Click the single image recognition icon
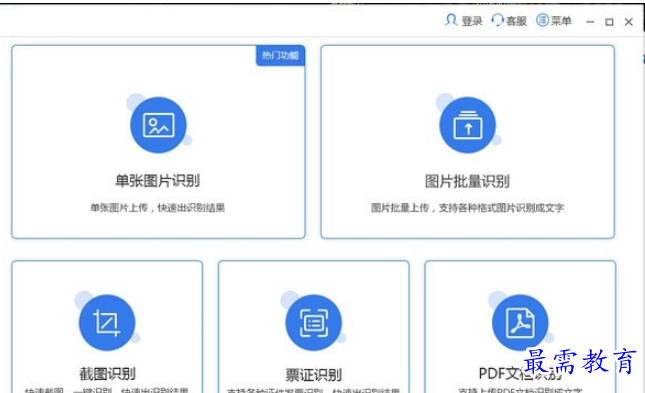 pyautogui.click(x=158, y=125)
